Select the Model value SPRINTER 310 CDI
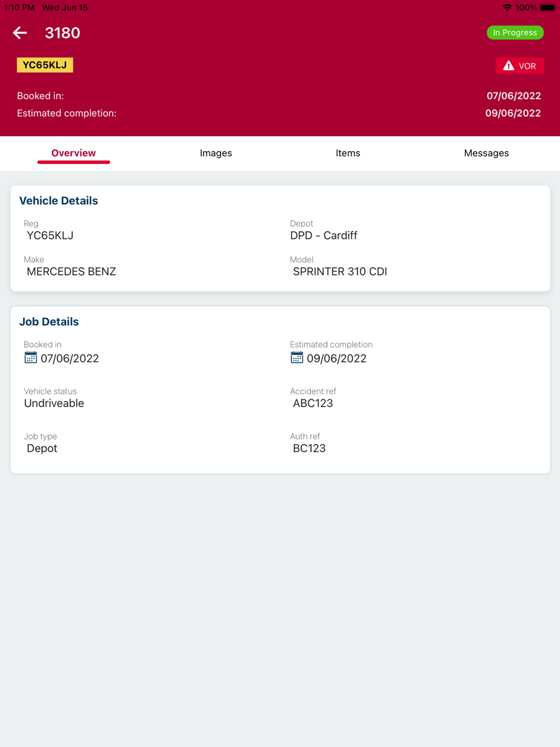The width and height of the screenshot is (560, 747). pyautogui.click(x=340, y=272)
